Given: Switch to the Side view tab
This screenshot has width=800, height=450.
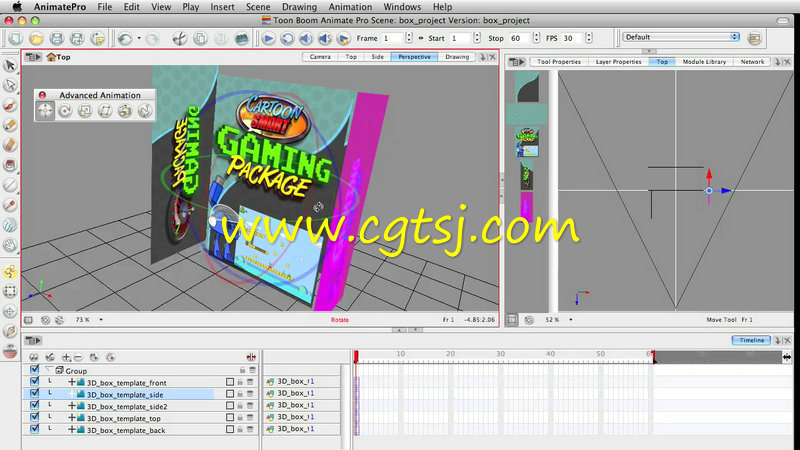Looking at the screenshot, I should coord(378,57).
